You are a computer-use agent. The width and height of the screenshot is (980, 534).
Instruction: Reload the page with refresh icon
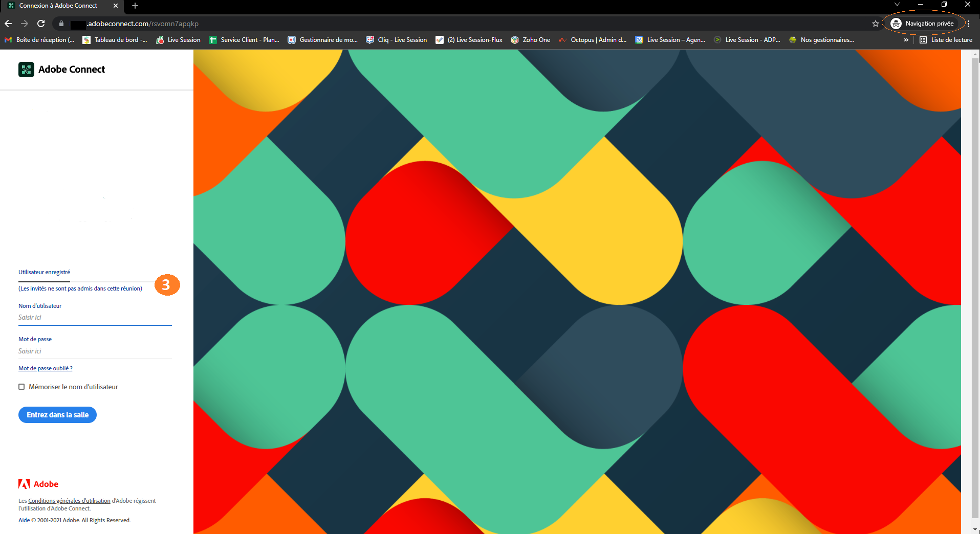pyautogui.click(x=41, y=24)
